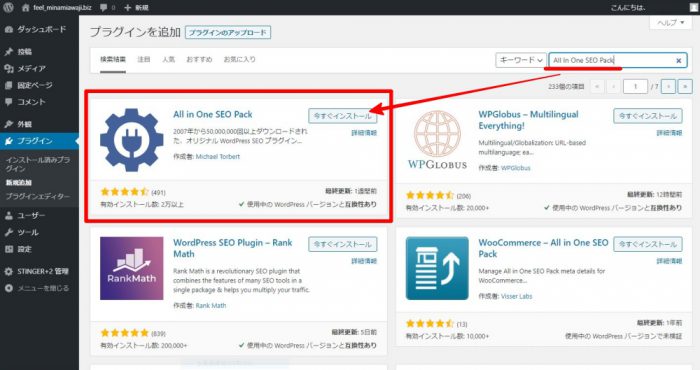The height and width of the screenshot is (370, 700).
Task: Open the comments bubble icon in admin bar
Action: 104,8
